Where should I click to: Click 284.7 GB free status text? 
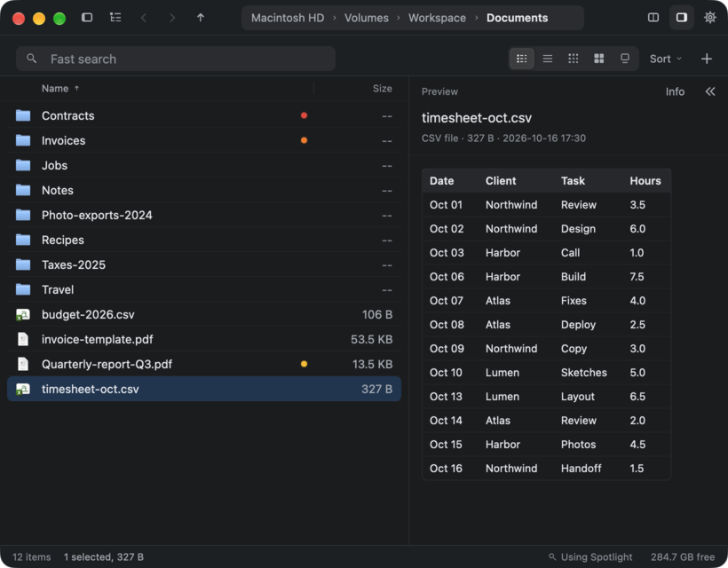[683, 556]
